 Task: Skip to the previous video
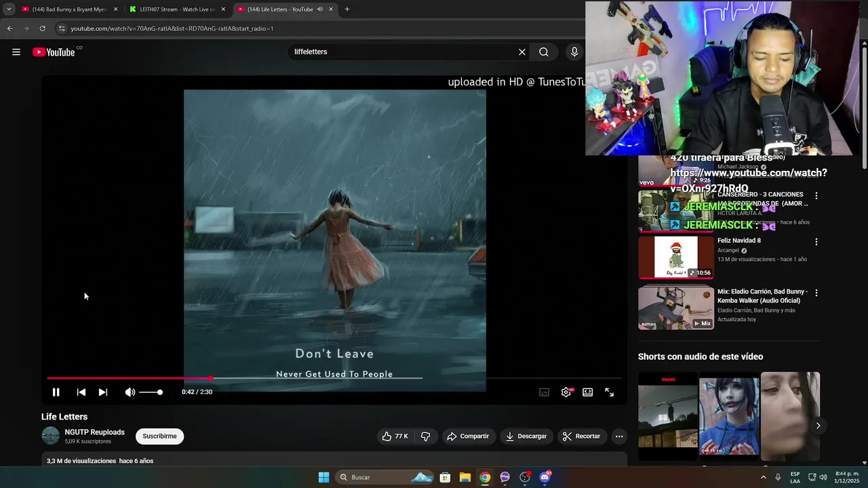pyautogui.click(x=81, y=392)
